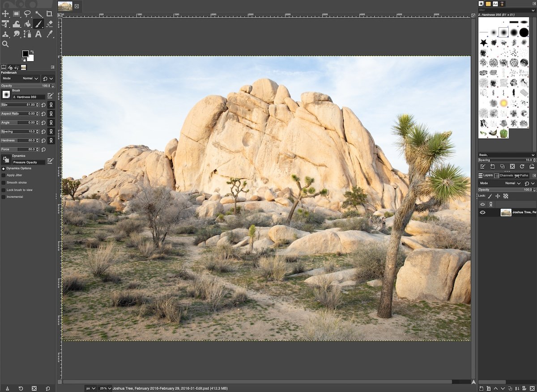Activate the Clone tool
The width and height of the screenshot is (537, 392).
click(5, 34)
